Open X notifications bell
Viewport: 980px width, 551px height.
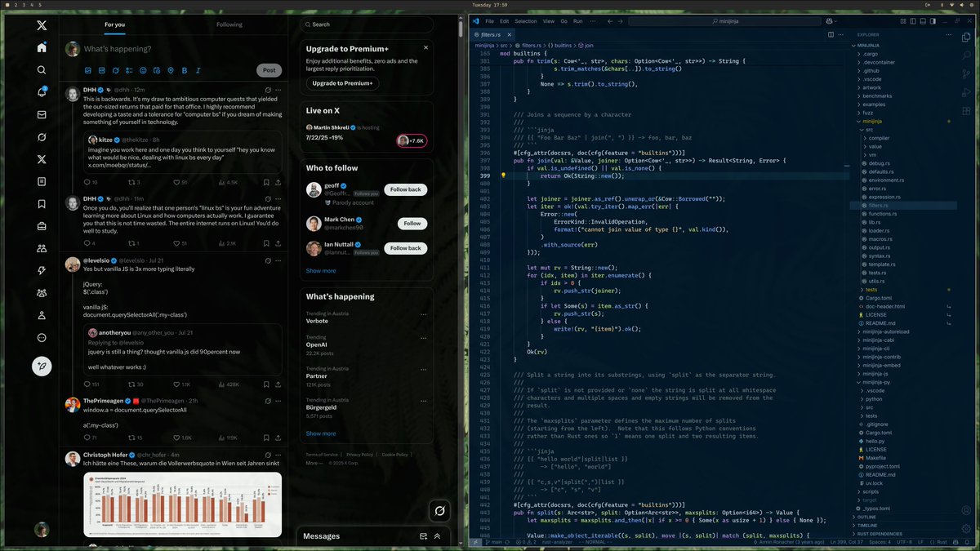42,92
